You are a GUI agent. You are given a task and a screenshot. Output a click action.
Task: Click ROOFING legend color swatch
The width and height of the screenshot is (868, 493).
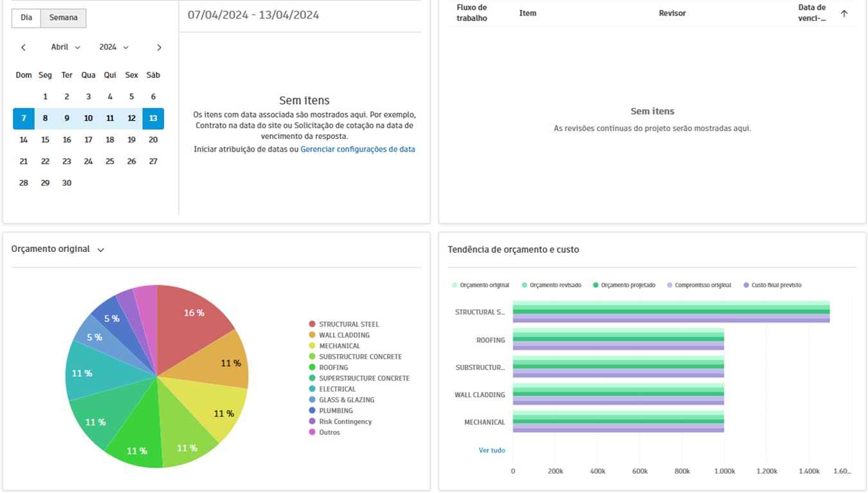click(312, 368)
